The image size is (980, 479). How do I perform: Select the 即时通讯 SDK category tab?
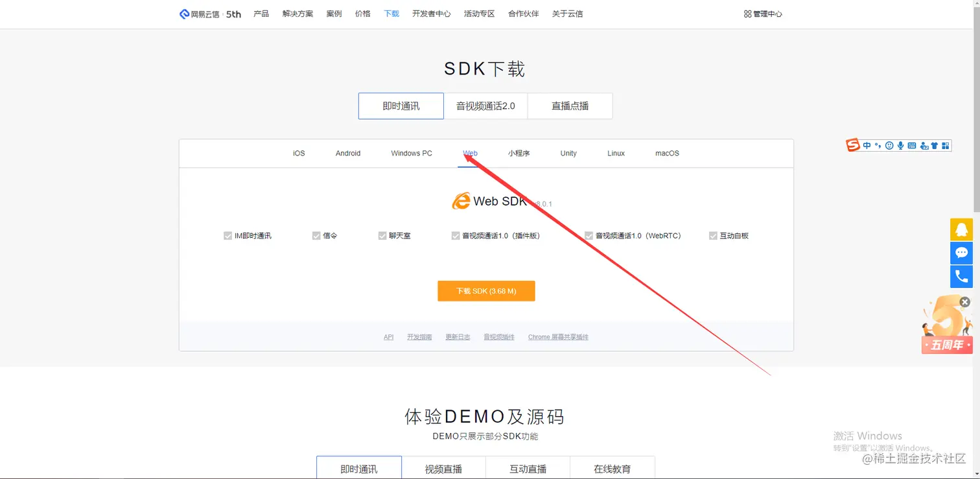(401, 106)
